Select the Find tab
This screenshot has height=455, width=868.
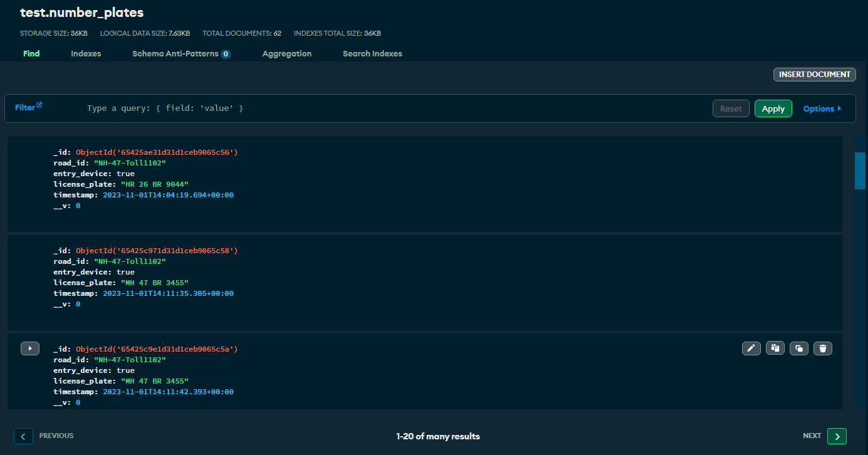(x=31, y=54)
